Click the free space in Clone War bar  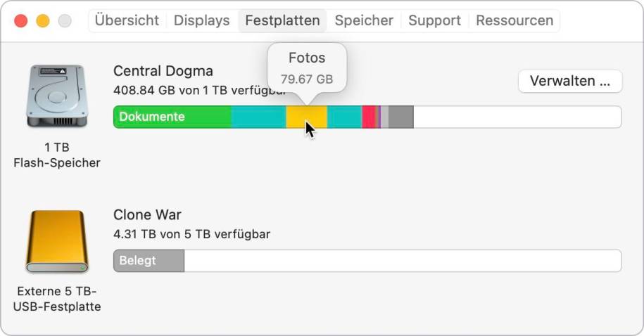[x=403, y=261]
